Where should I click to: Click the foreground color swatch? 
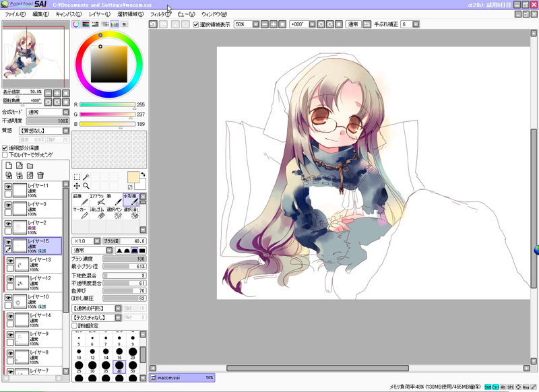[x=133, y=177]
